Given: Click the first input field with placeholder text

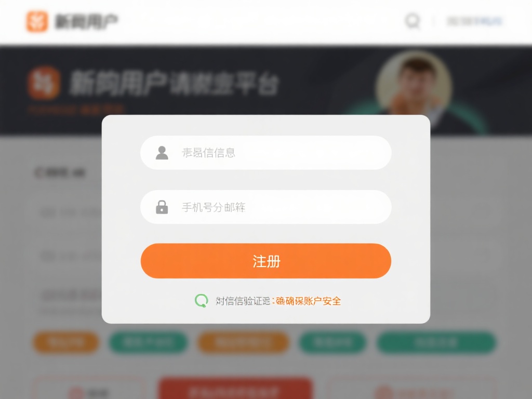Looking at the screenshot, I should click(266, 152).
